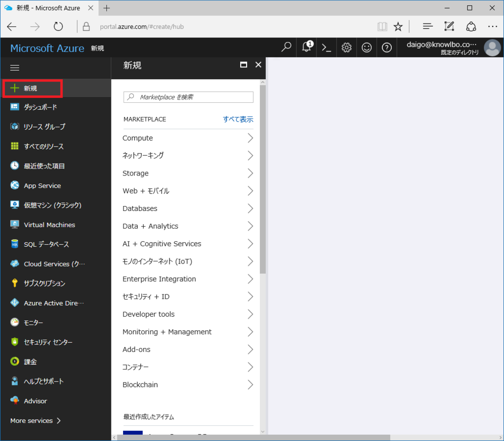
Task: Click すべて表示 link
Action: (238, 119)
